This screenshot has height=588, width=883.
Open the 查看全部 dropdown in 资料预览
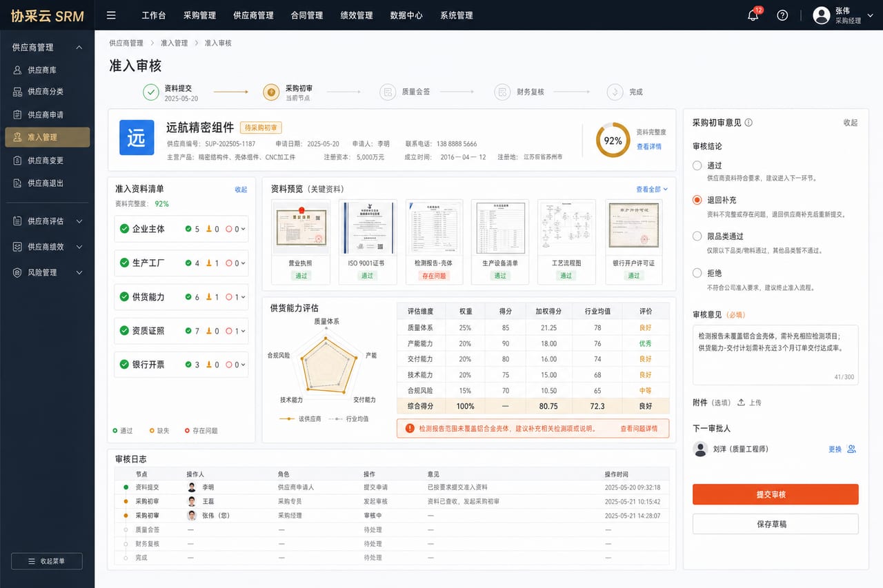pyautogui.click(x=652, y=189)
